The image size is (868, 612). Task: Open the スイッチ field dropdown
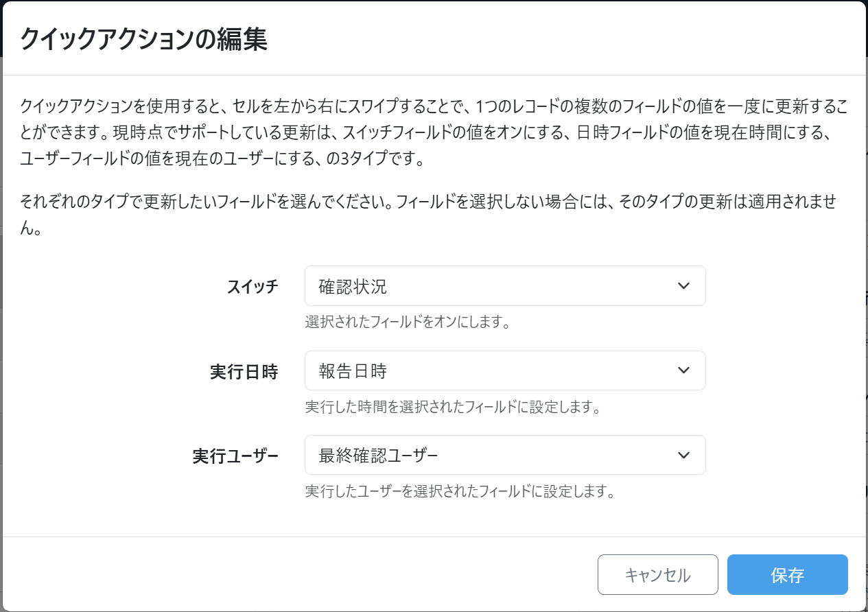click(504, 286)
